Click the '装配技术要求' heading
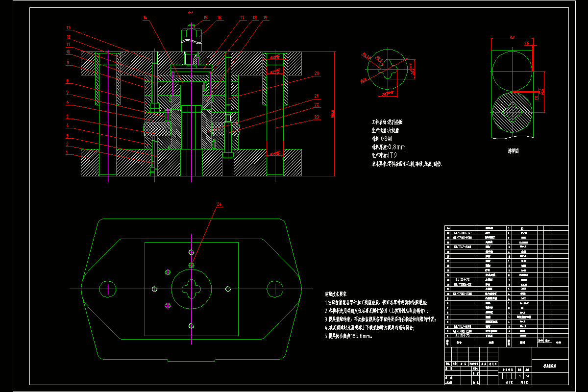Image resolution: width=588 pixels, height=392 pixels. point(336,294)
